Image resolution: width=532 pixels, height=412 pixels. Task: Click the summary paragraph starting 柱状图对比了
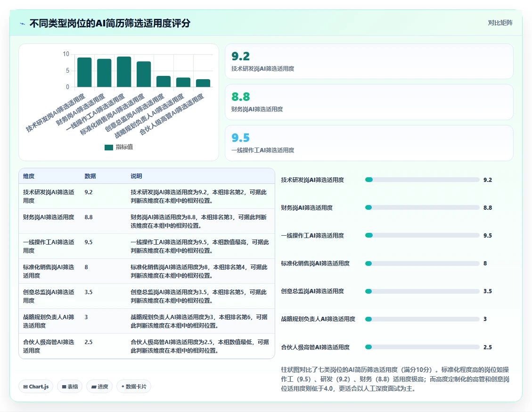395,379
